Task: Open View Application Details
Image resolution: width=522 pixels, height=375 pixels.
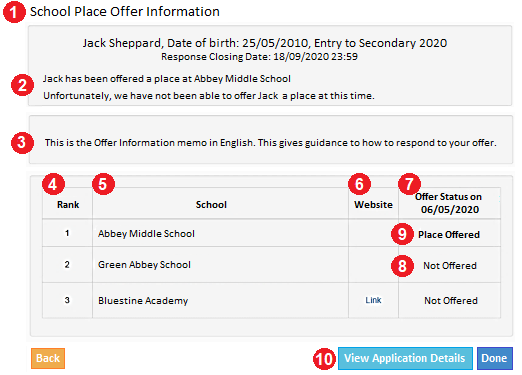Action: (x=405, y=358)
